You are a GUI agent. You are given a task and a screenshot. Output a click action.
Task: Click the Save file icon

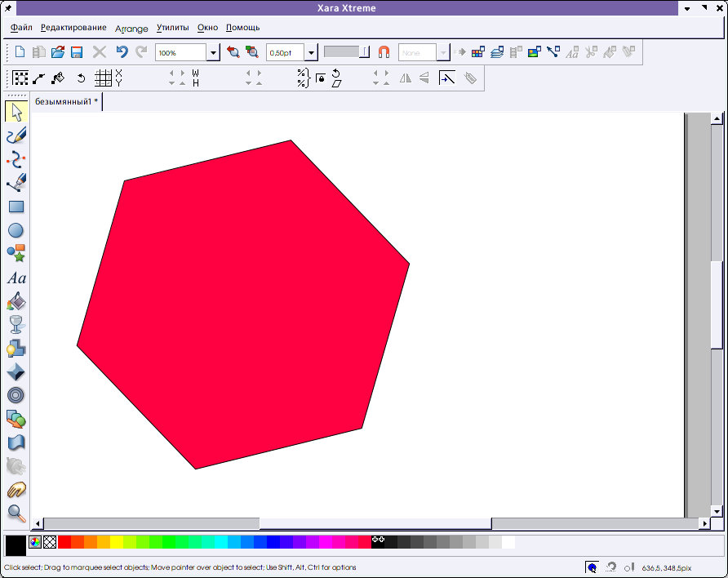(77, 52)
